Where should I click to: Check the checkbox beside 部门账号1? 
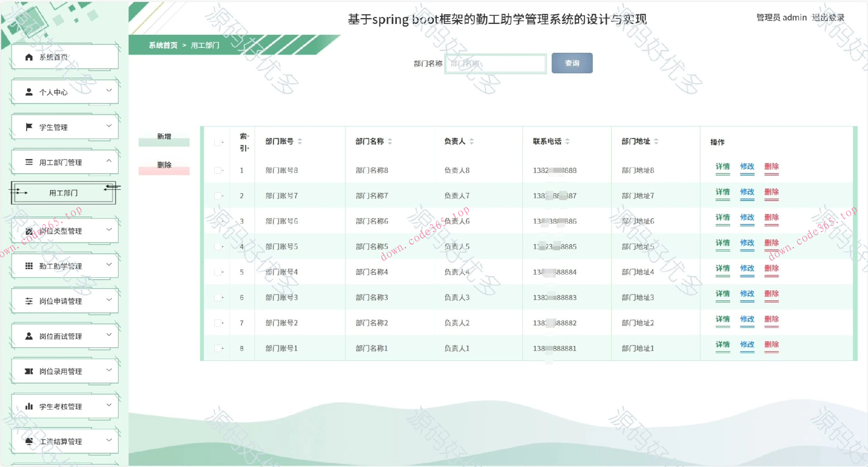(x=217, y=348)
